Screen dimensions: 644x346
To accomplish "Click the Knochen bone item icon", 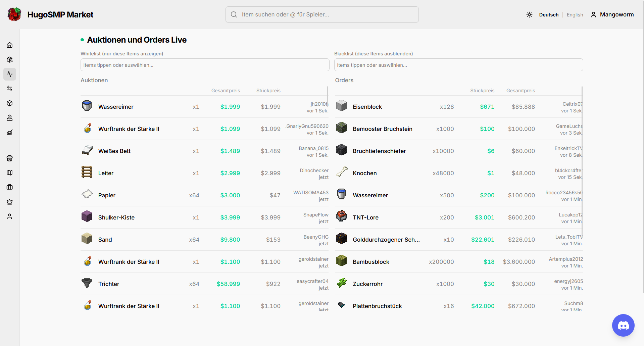I will pos(342,172).
